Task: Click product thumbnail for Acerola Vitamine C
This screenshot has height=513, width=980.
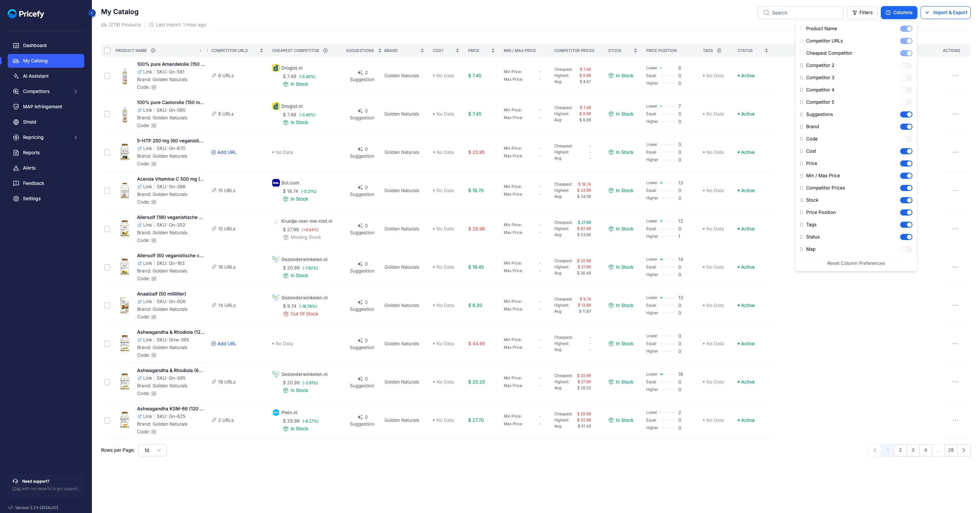Action: (125, 191)
